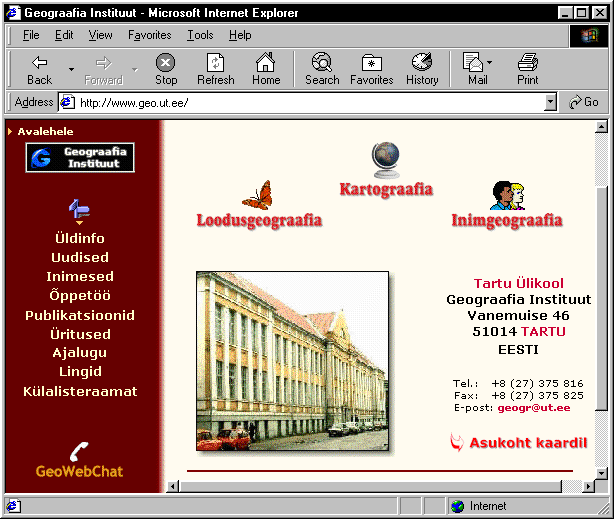Click the GeoWebChat phone icon
Viewport: 614px width, 519px height.
tap(80, 451)
